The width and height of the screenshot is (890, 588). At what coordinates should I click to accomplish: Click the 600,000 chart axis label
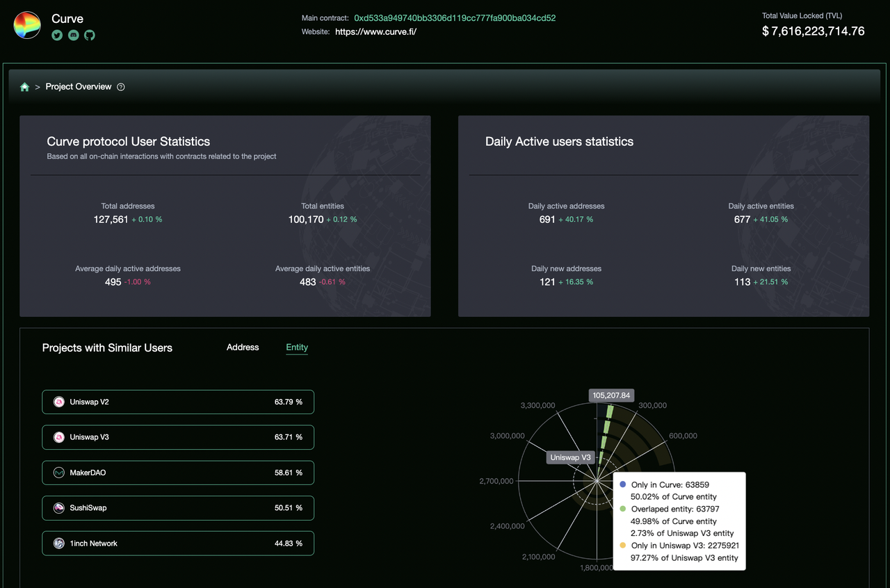[x=683, y=436]
